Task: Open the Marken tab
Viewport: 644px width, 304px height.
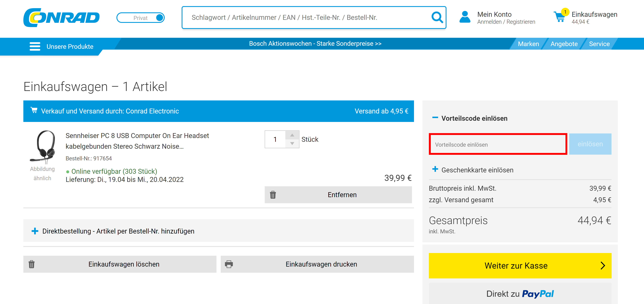Action: coord(528,44)
